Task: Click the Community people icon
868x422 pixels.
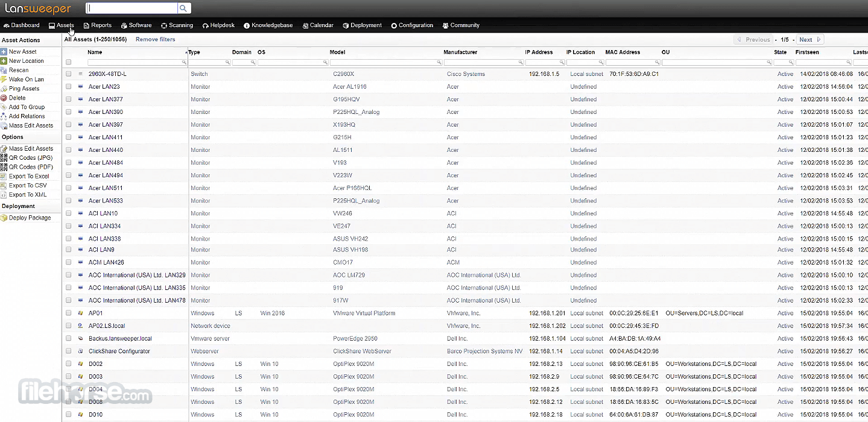Action: point(445,25)
